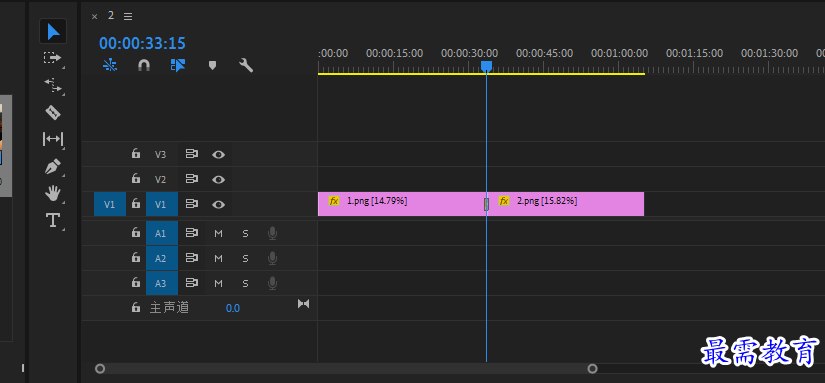Toggle sync lock on A3
This screenshot has width=825, height=383.
coord(192,283)
